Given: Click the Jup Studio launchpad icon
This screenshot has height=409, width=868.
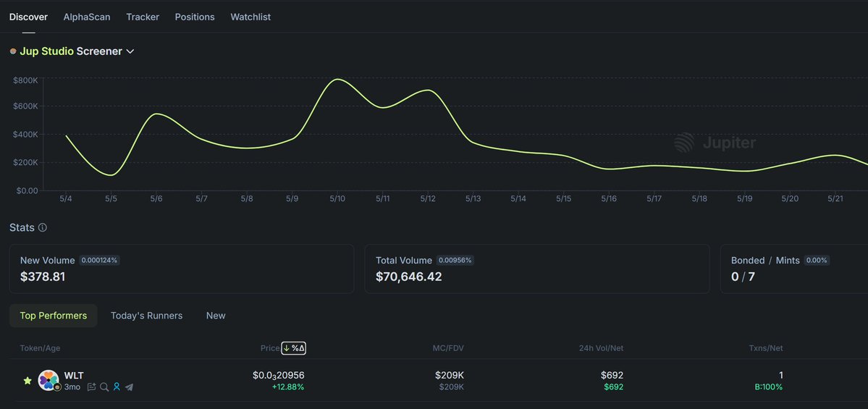Looking at the screenshot, I should point(13,51).
